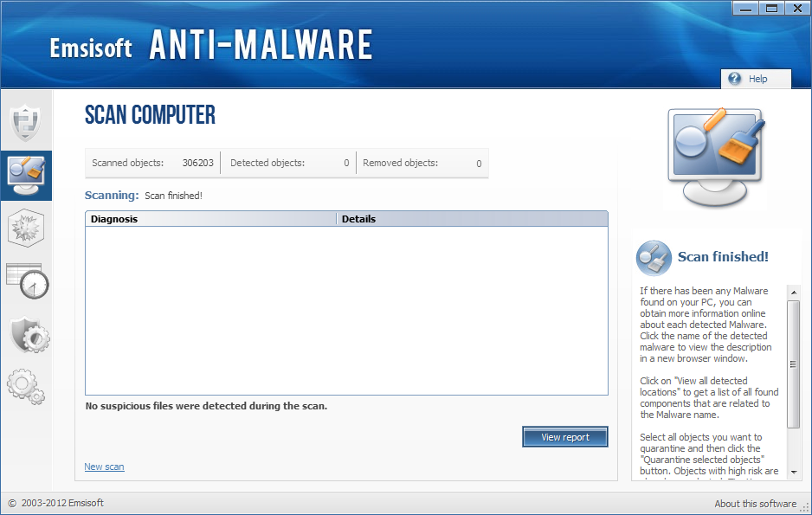812x515 pixels.
Task: Click the large monitor with brush illustration
Action: [716, 157]
